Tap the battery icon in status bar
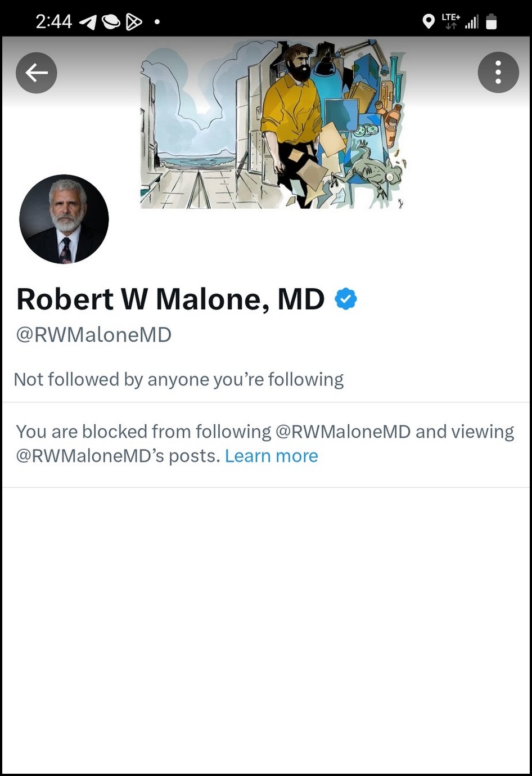The image size is (532, 776). [492, 21]
